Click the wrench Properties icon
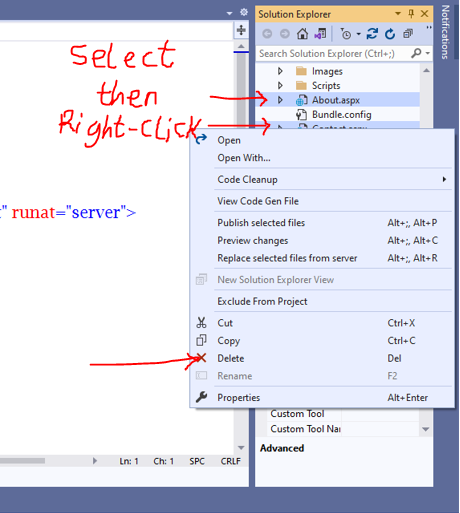The height and width of the screenshot is (513, 460). (x=201, y=397)
